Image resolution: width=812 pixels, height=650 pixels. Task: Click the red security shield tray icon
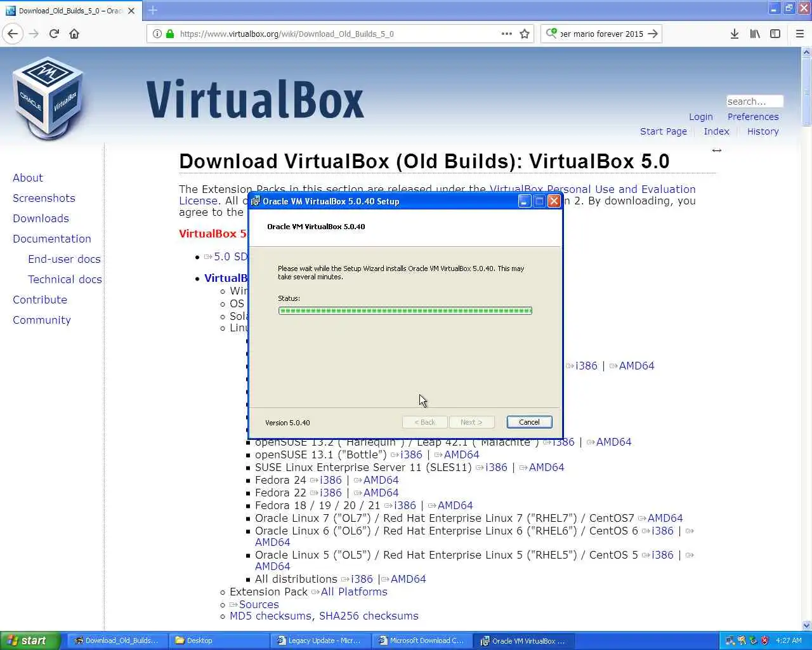[x=764, y=640]
